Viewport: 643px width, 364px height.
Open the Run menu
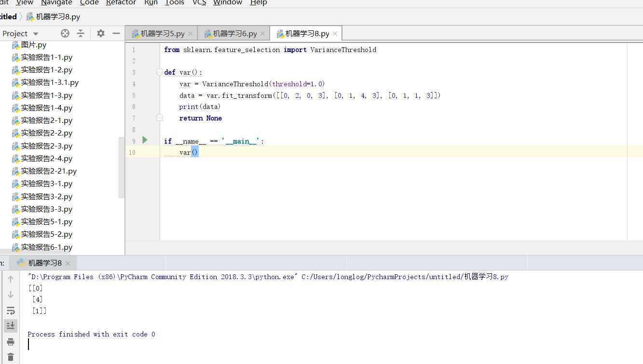coord(151,3)
